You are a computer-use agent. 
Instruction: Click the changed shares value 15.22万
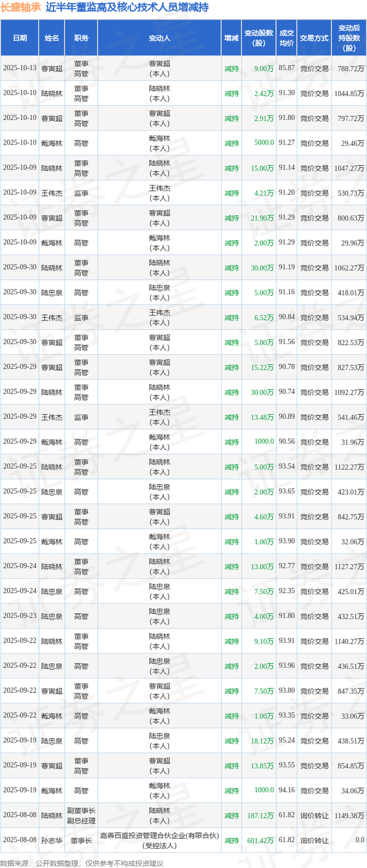coord(262,367)
